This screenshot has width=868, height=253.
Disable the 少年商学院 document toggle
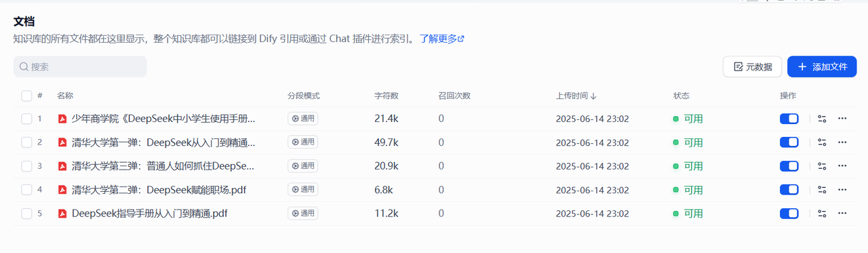pos(789,119)
